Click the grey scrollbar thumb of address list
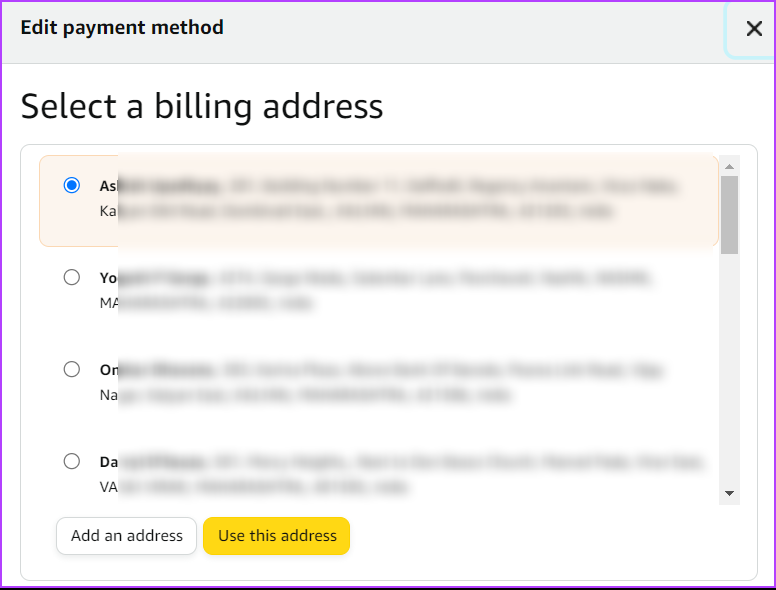Viewport: 776px width, 590px height. coord(729,215)
